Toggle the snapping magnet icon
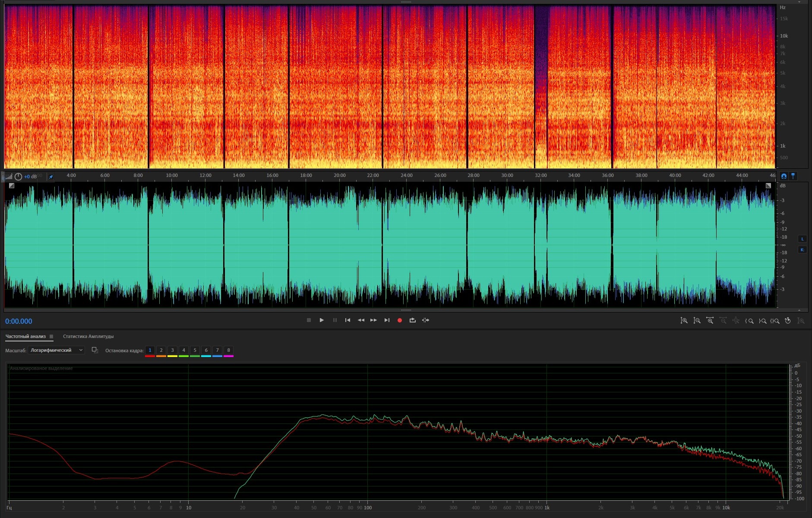Screen dimensions: 812x518 coord(784,176)
